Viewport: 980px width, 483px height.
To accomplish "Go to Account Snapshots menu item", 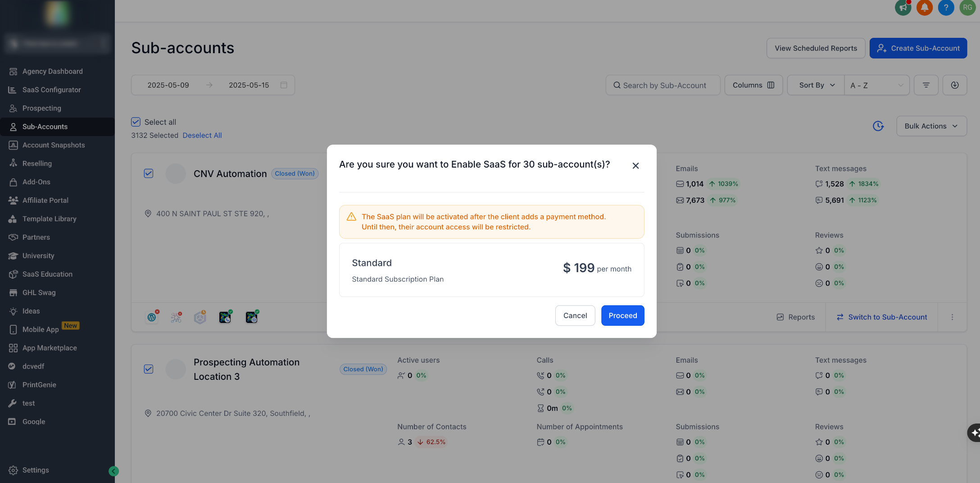I will point(54,145).
